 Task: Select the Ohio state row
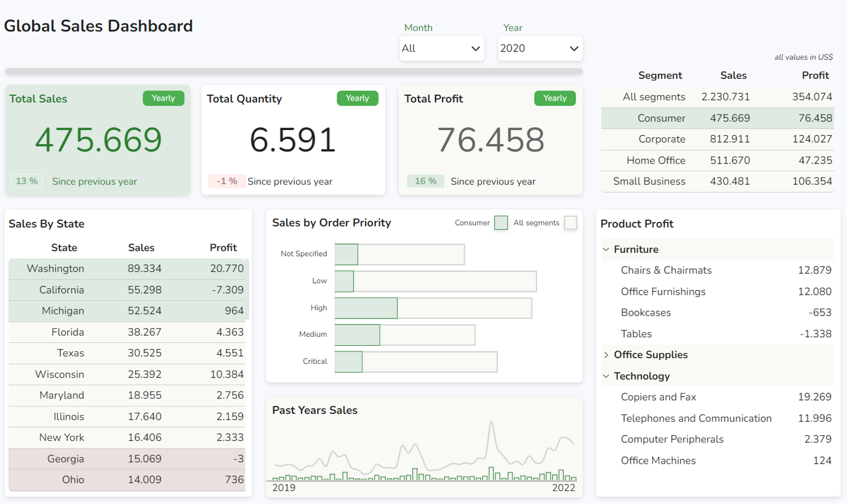click(x=127, y=480)
